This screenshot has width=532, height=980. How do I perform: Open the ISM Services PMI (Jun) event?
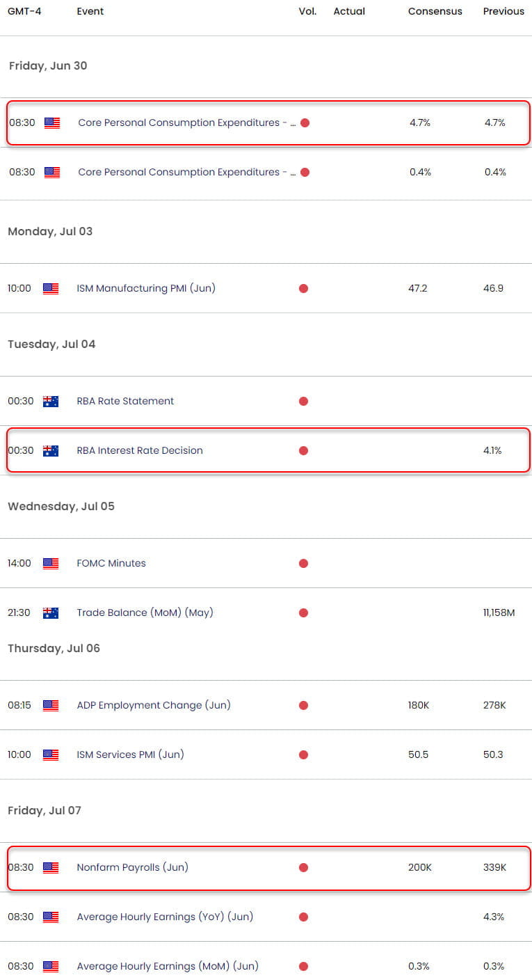tap(130, 754)
